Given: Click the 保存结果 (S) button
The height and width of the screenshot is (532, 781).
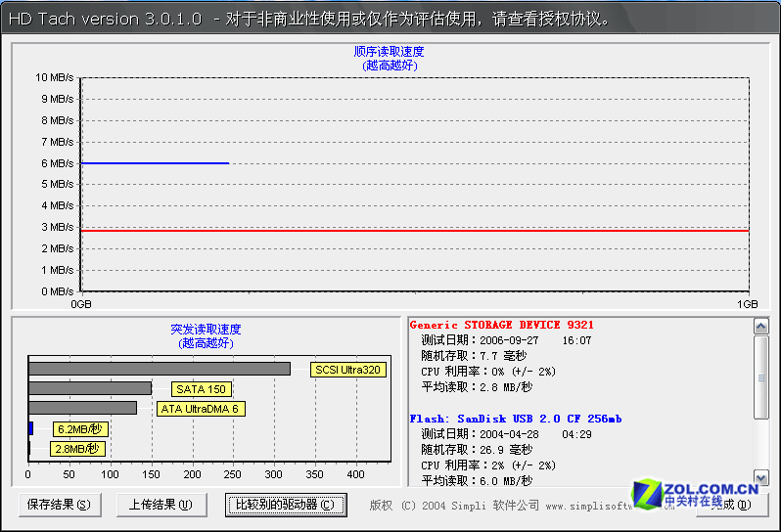Looking at the screenshot, I should 60,505.
